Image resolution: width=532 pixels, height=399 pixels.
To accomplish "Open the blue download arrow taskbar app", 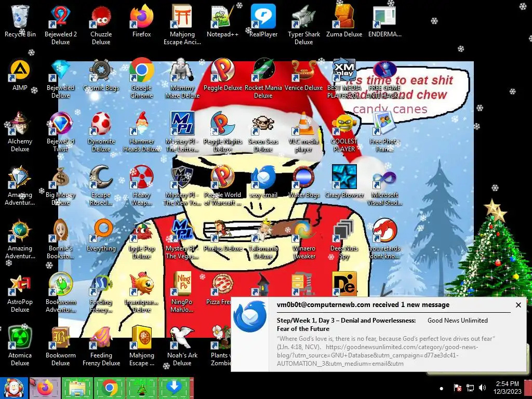I will coord(174,388).
